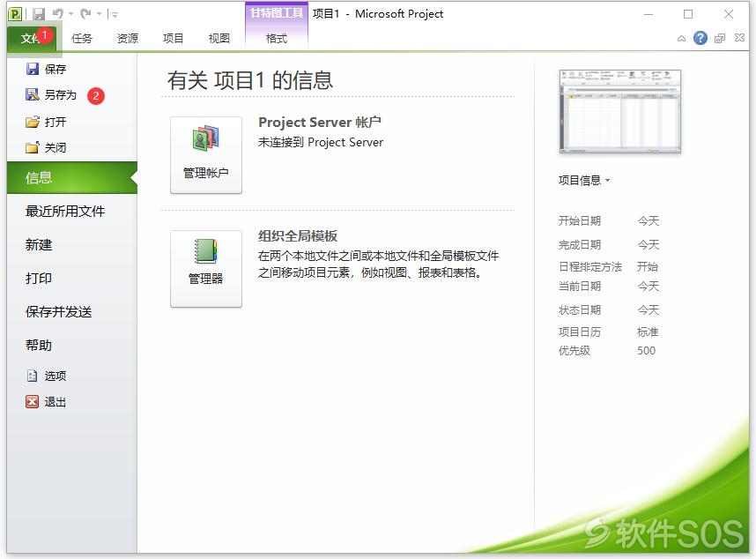
Task: Open the 帮助 section
Action: [39, 346]
